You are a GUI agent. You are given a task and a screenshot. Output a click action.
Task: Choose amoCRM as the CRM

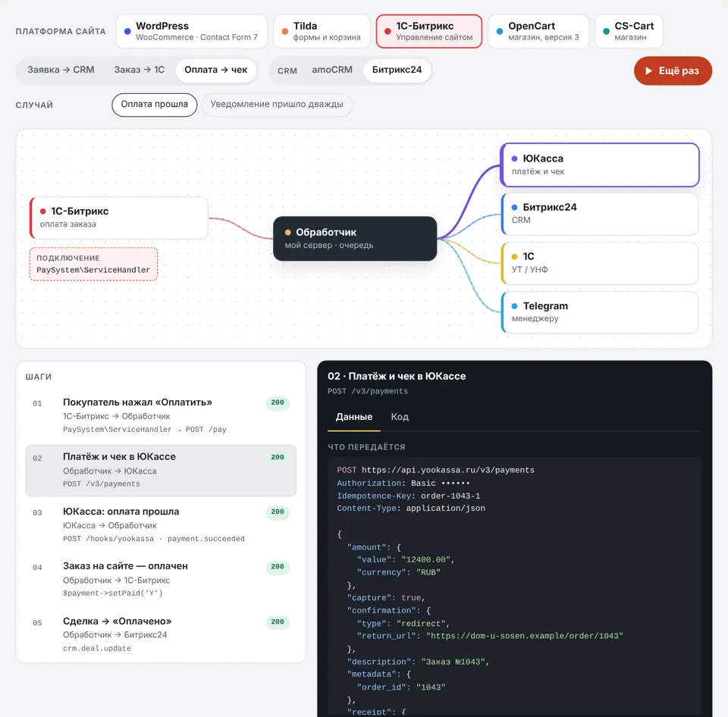(332, 70)
